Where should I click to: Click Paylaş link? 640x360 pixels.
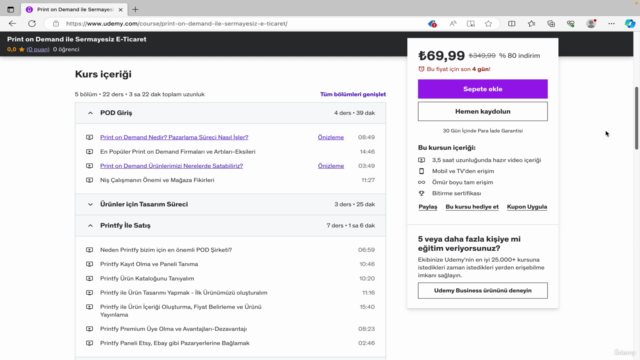[428, 207]
